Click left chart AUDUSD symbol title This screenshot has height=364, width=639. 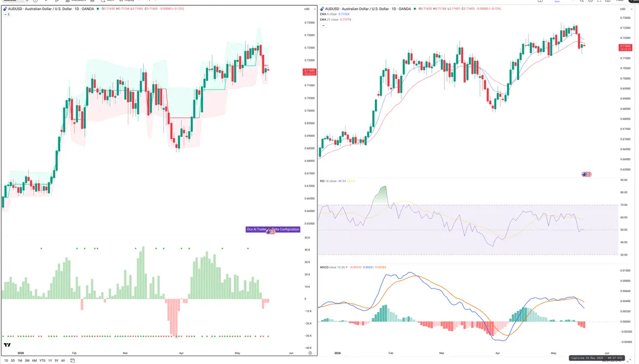52,9
